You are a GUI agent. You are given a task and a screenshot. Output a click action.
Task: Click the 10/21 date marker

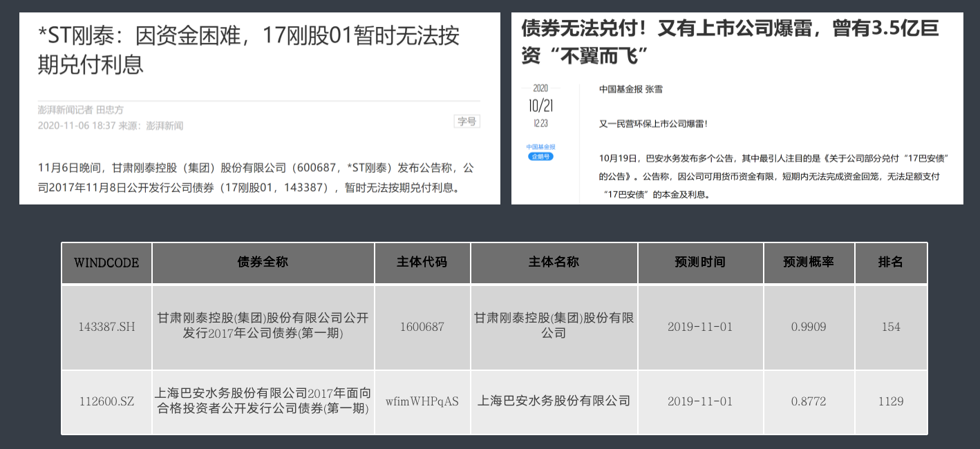[540, 106]
